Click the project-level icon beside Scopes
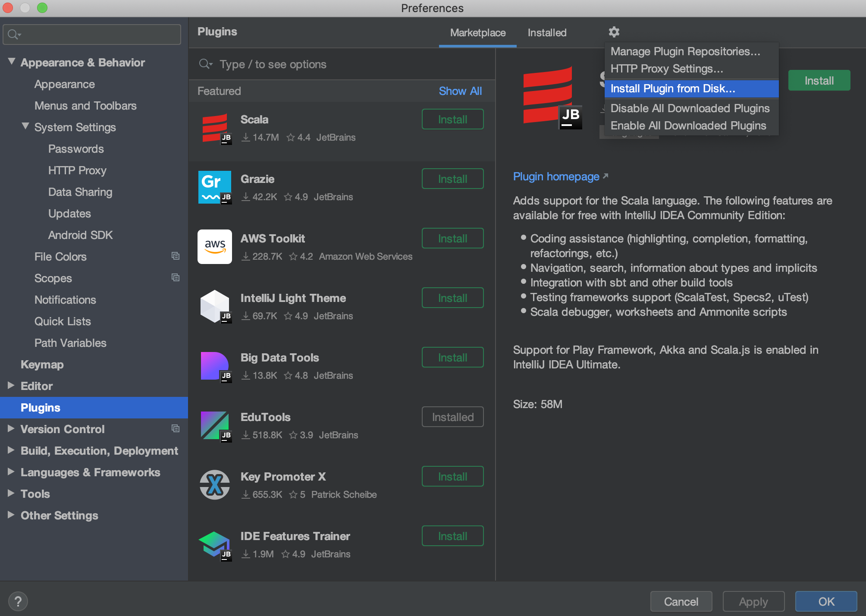866x616 pixels. point(176,278)
